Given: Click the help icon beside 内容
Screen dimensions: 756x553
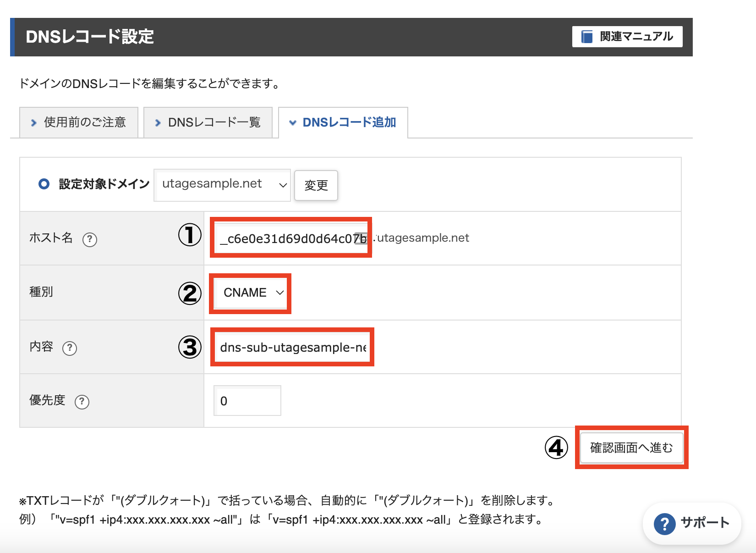Looking at the screenshot, I should [x=70, y=348].
